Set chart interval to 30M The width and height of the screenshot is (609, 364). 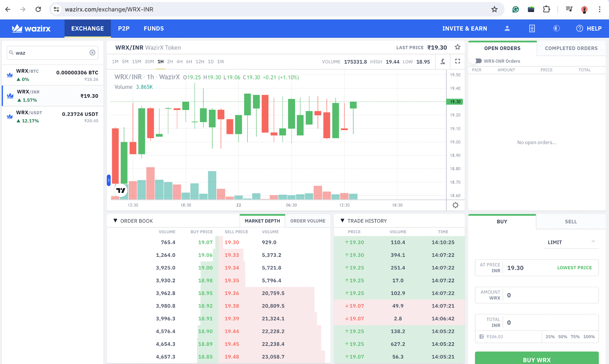150,62
